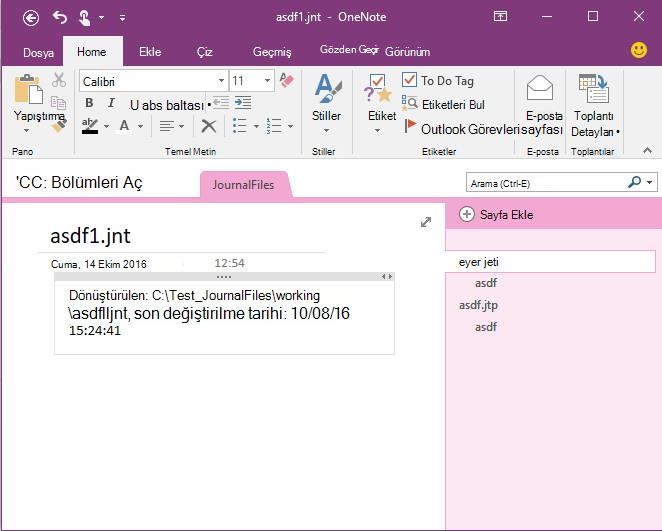Image resolution: width=662 pixels, height=531 pixels.
Task: Expand the Yapıştırma dropdown arrow
Action: click(x=27, y=130)
